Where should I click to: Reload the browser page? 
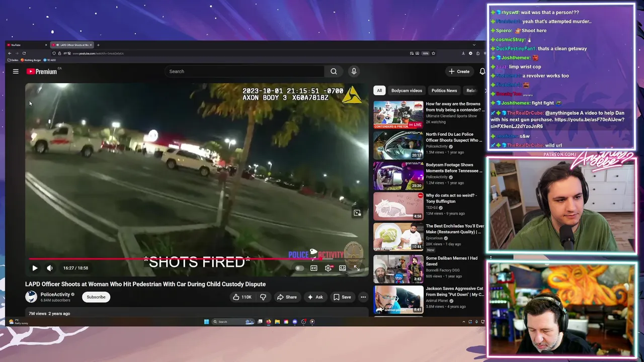click(x=24, y=53)
